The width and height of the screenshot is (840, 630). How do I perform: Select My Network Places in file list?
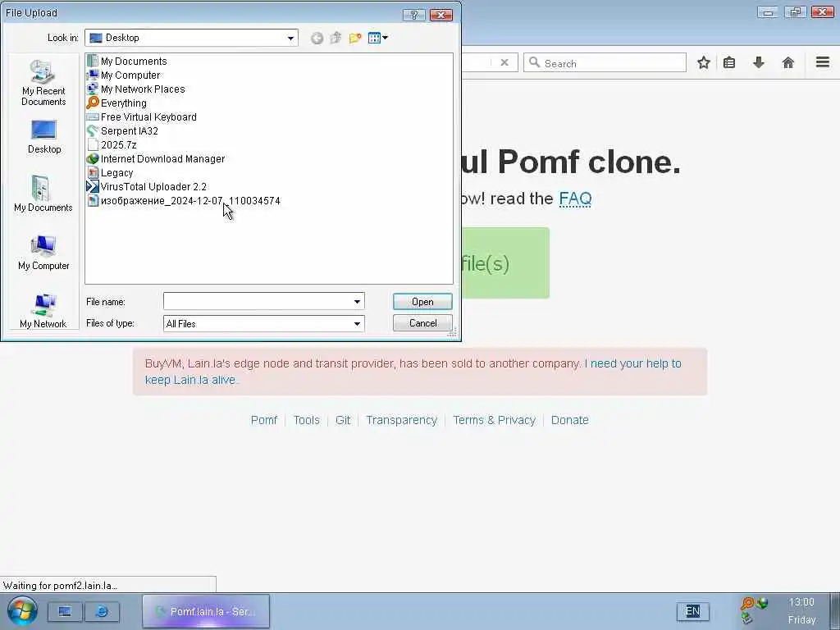(x=135, y=89)
